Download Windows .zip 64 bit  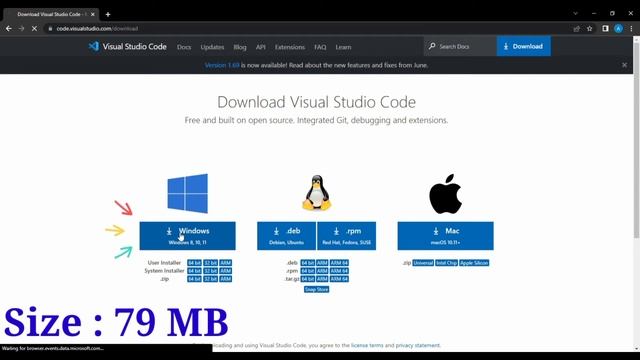194,279
